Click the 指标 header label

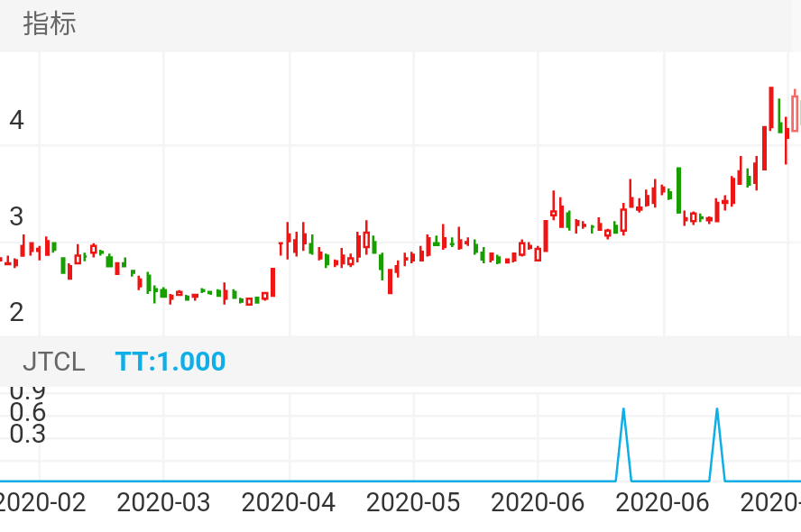50,24
